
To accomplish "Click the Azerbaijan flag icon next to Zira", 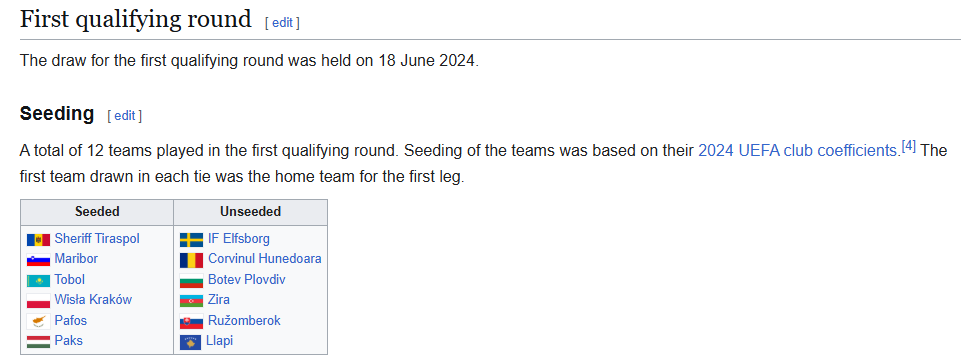I will 191,301.
